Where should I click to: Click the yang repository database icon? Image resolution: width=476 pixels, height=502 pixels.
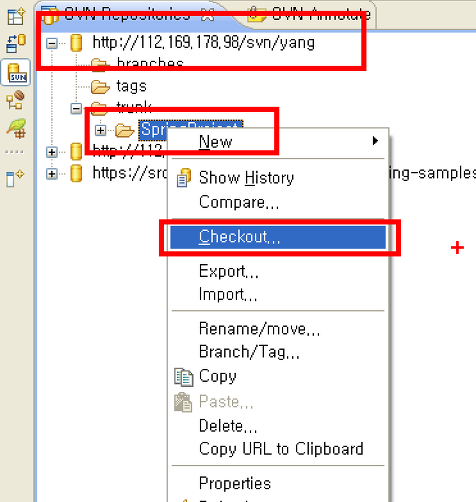click(76, 43)
